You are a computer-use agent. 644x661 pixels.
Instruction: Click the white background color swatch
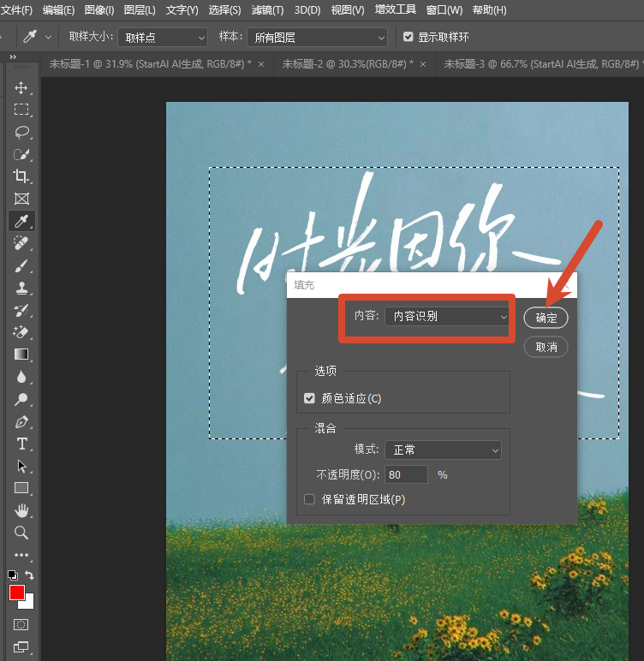tap(28, 604)
